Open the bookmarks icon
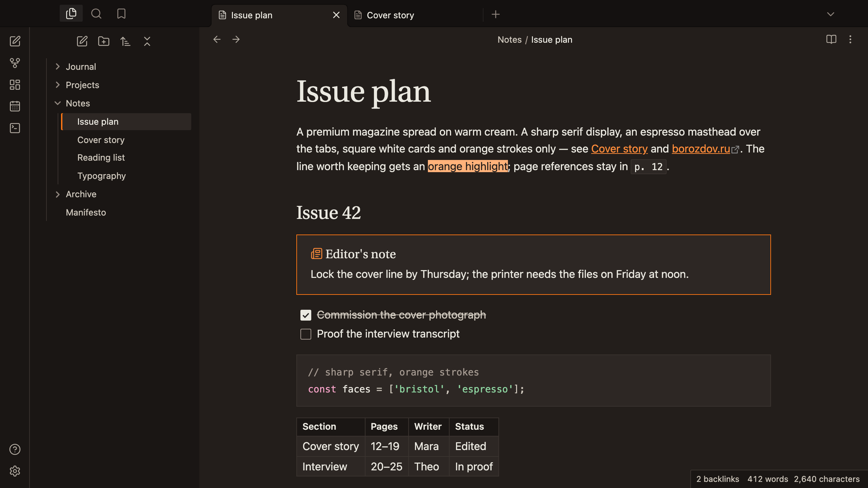 (121, 14)
